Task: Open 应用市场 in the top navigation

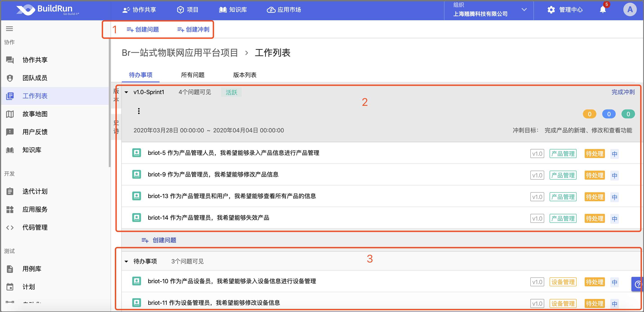Action: click(x=284, y=10)
